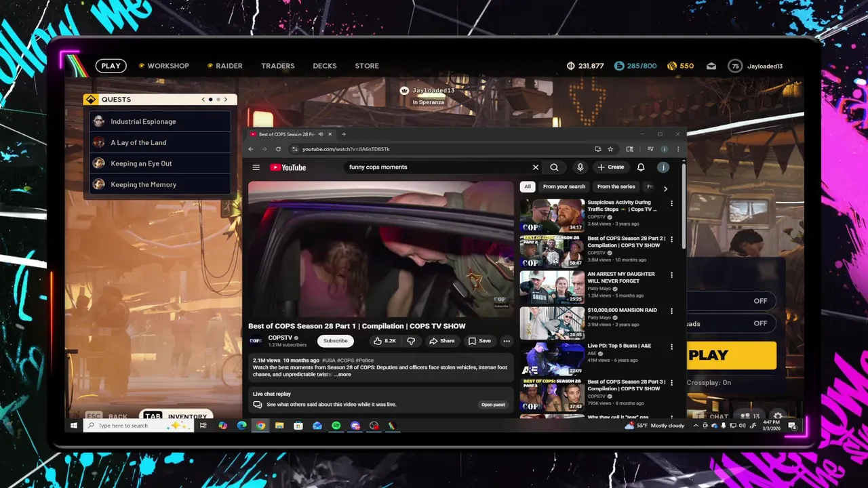The image size is (868, 488).
Task: Open the game WORKSHOP tab
Action: point(164,66)
